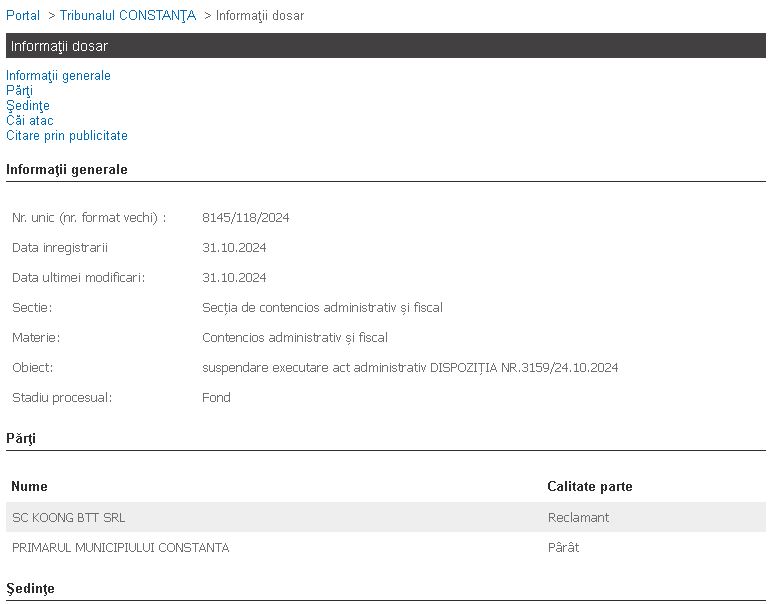Click the Data inregistrarii label
Screen dimensions: 777x604
[60, 248]
